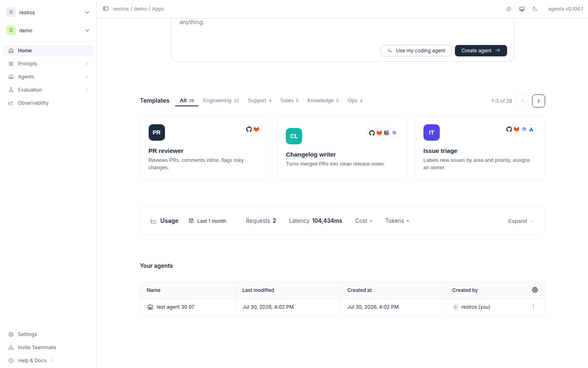Click the Invite Teammate icon
Image resolution: width=588 pixels, height=368 pixels.
(11, 348)
